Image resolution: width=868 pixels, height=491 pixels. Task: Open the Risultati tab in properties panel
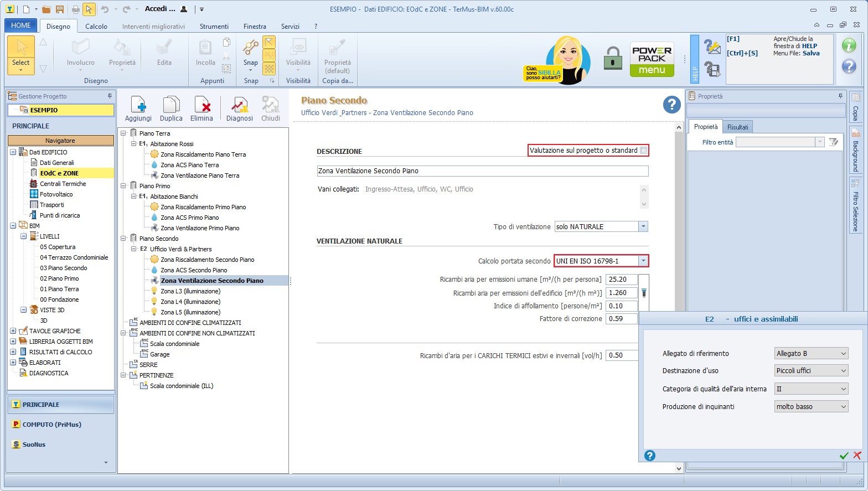pyautogui.click(x=737, y=127)
